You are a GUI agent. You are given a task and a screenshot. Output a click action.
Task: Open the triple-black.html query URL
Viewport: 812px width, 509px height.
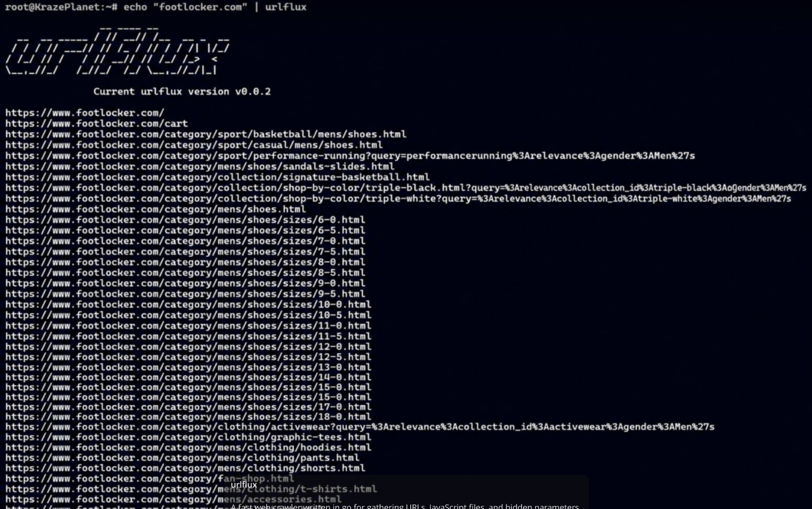[x=406, y=188]
